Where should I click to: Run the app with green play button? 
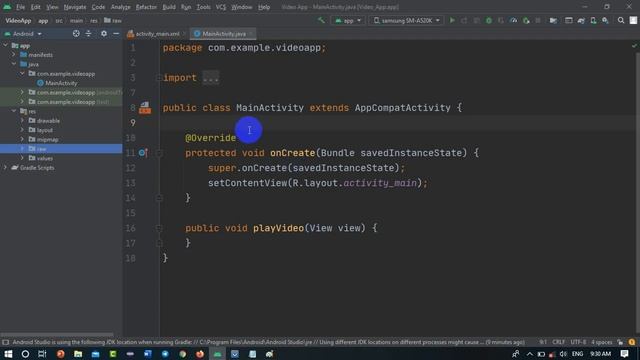tap(452, 20)
